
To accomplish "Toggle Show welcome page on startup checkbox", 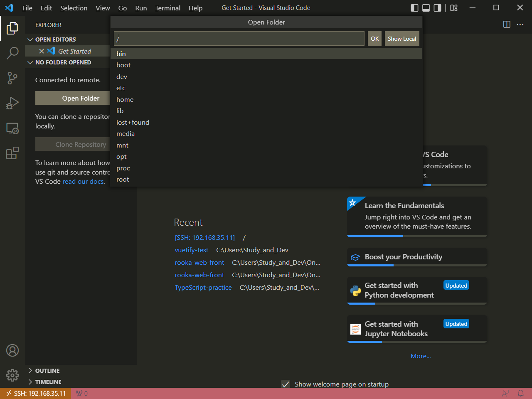I will (x=286, y=384).
